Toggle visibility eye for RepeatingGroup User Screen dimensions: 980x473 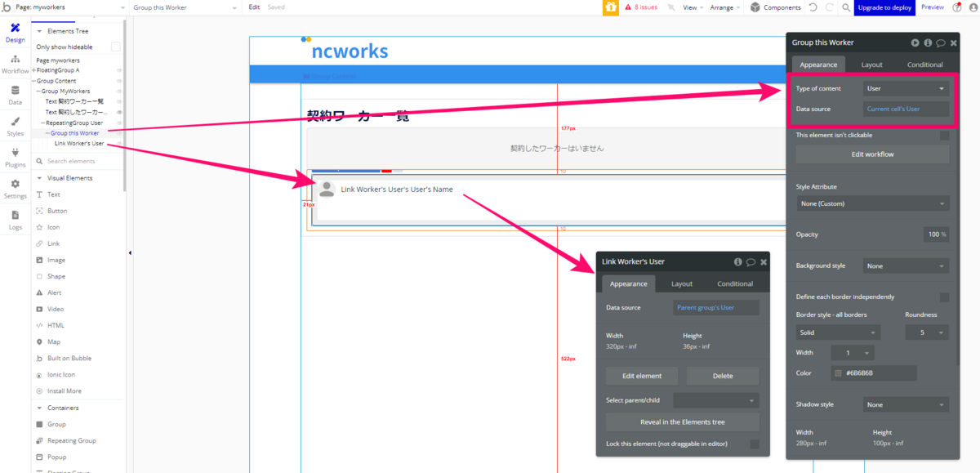pos(119,123)
